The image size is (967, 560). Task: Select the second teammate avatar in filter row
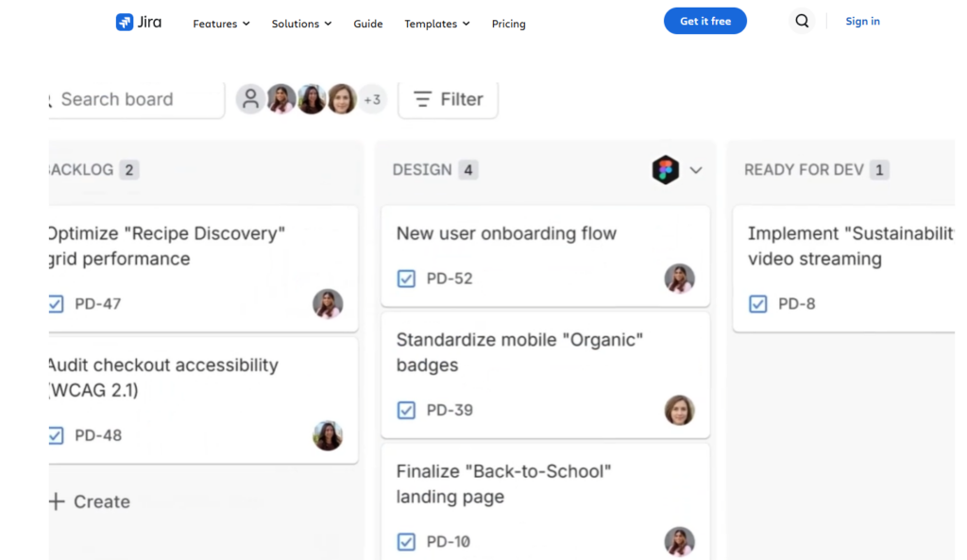pos(312,99)
